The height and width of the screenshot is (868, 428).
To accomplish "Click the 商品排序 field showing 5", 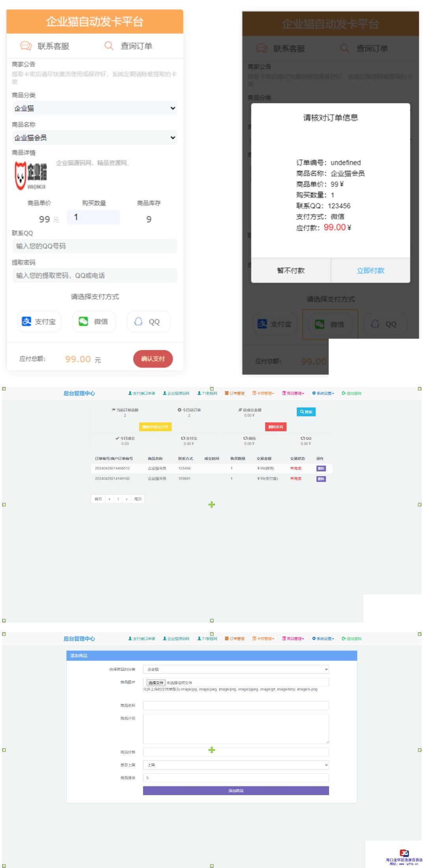I will click(x=236, y=778).
